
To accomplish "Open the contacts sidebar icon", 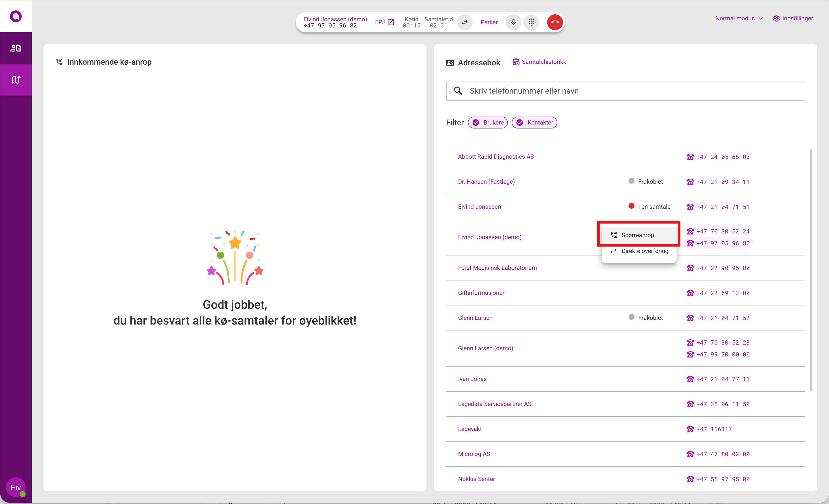I will coord(16,48).
